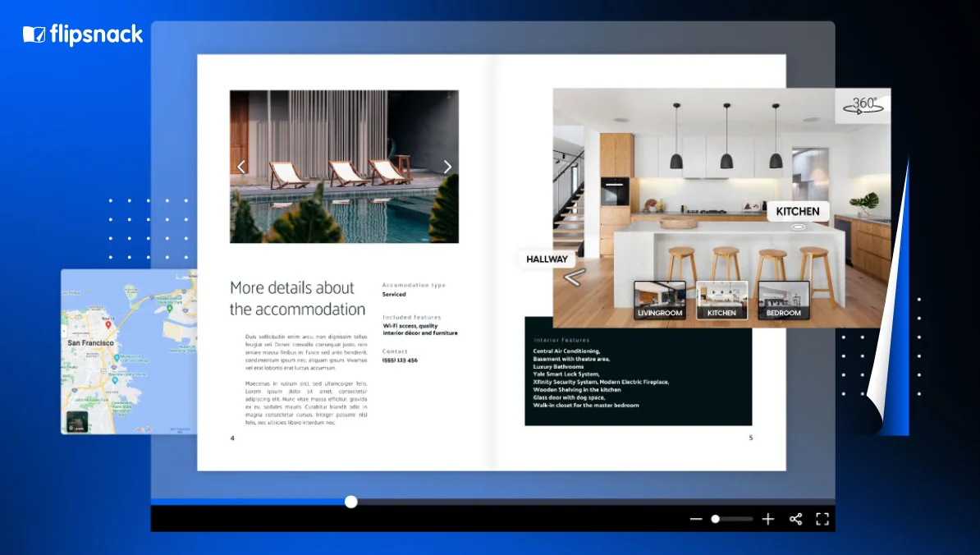Click the KITCHEN hotspot label
The height and width of the screenshot is (555, 980).
797,211
